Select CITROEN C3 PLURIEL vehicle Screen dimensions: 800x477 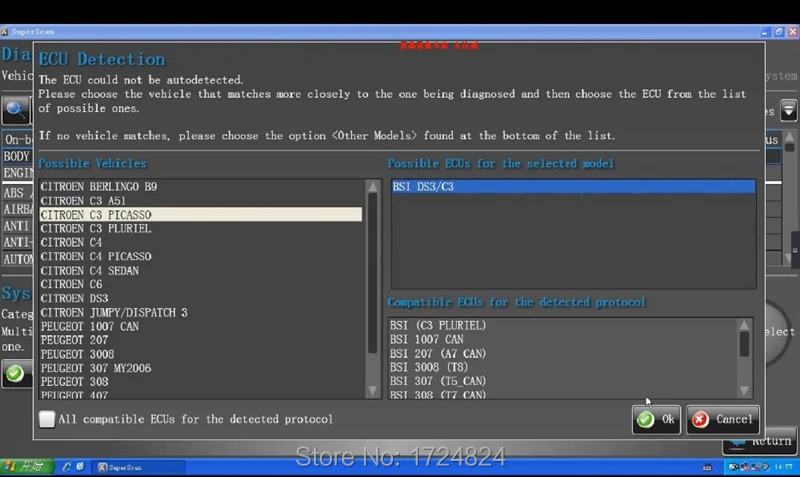201,229
